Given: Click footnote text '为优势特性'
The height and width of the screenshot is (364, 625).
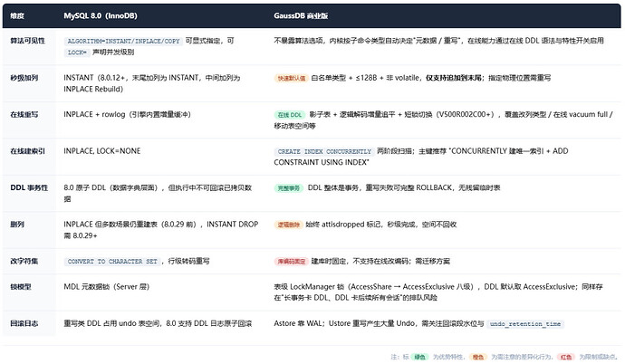Looking at the screenshot, I should (x=448, y=357).
